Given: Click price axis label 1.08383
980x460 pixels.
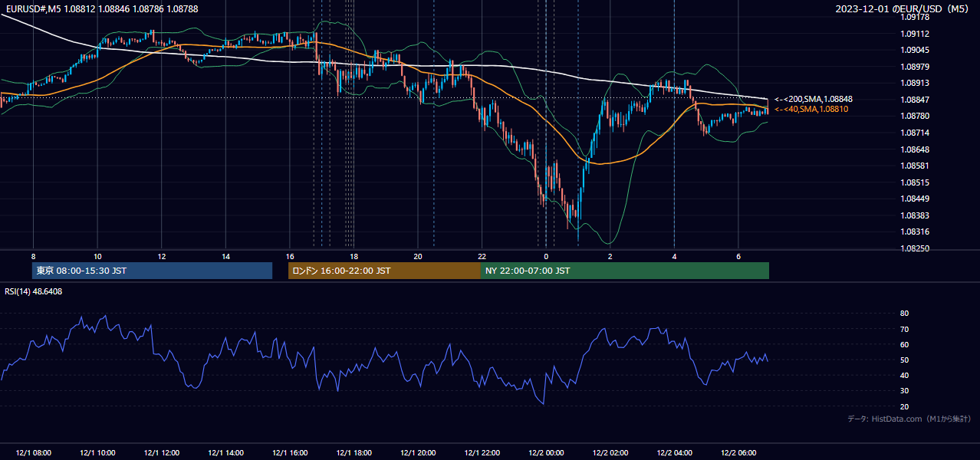Looking at the screenshot, I should (914, 215).
